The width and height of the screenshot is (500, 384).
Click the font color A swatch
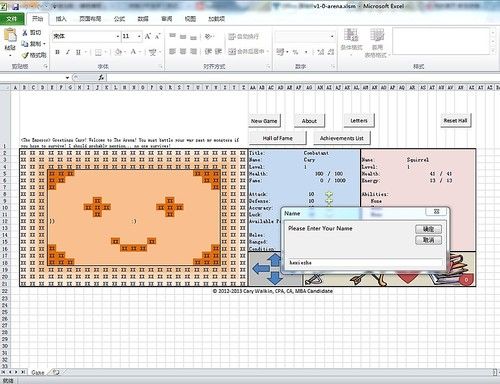click(133, 52)
